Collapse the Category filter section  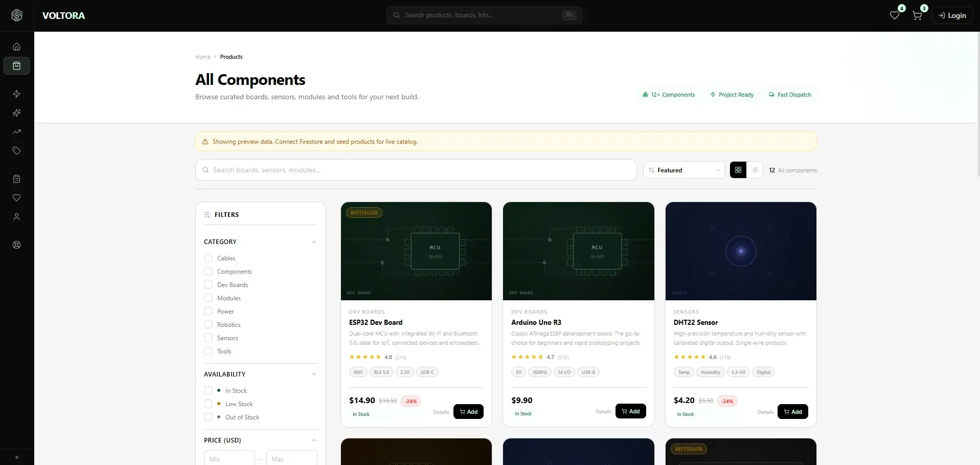pos(314,242)
